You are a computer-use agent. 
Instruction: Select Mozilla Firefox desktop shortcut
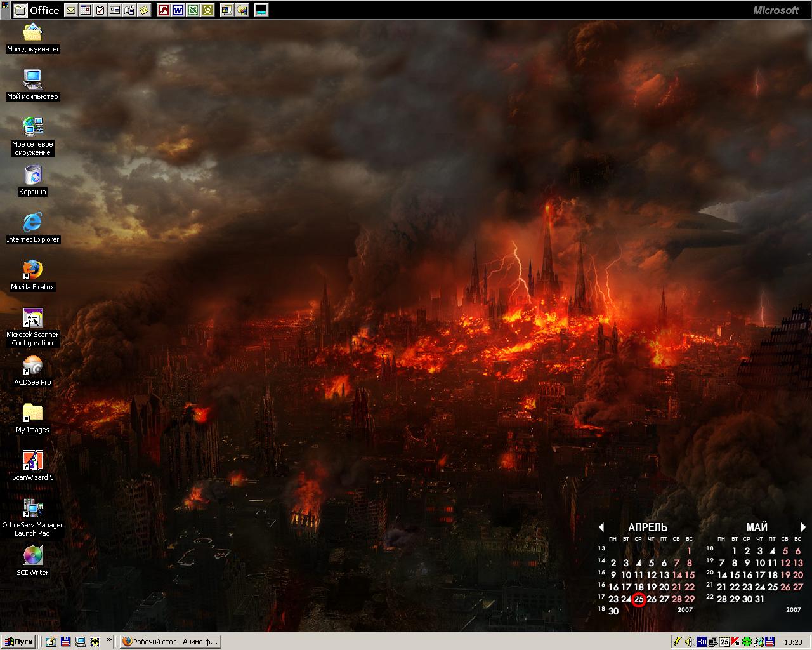(x=32, y=275)
